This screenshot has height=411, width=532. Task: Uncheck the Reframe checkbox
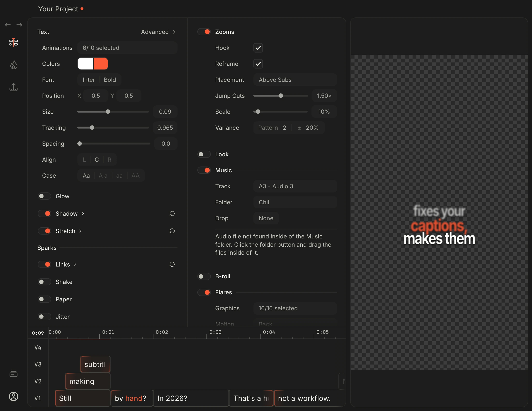[x=258, y=64]
